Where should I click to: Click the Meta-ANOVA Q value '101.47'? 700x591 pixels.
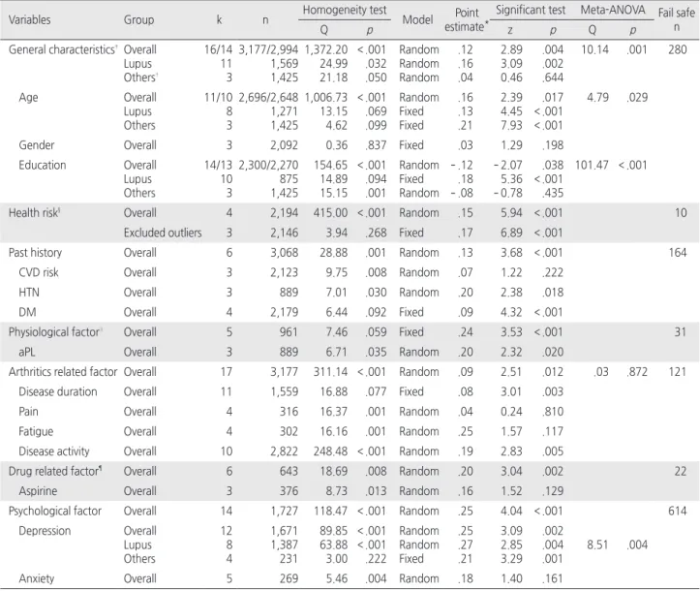[592, 166]
